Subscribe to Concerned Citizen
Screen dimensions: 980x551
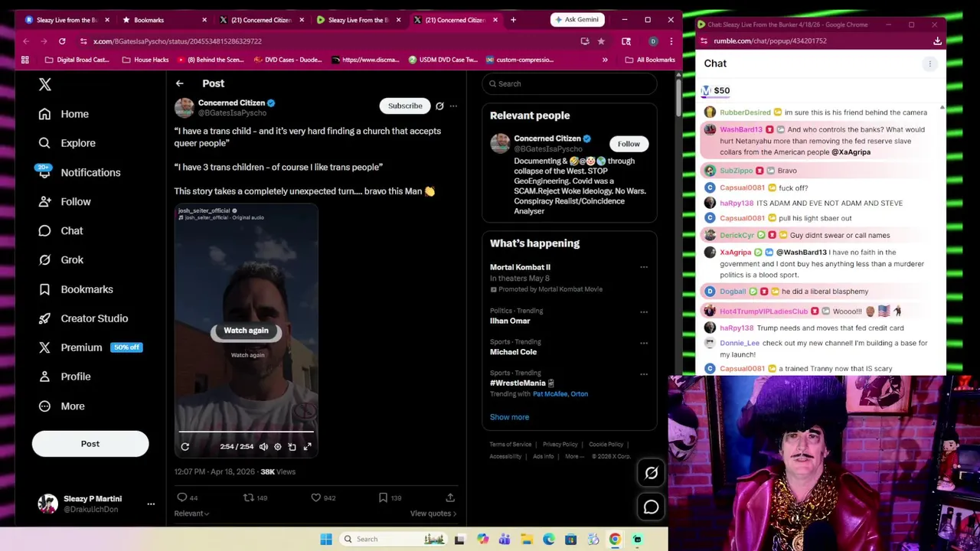pos(405,106)
